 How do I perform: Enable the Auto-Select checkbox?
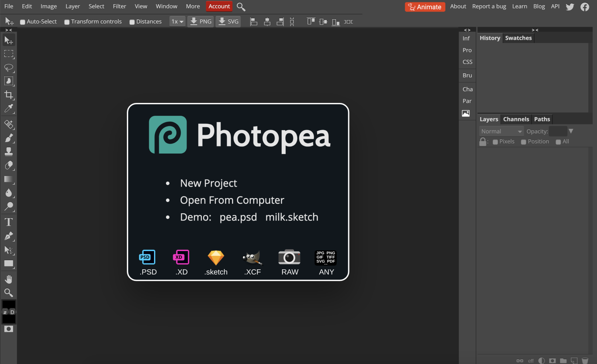click(x=23, y=22)
